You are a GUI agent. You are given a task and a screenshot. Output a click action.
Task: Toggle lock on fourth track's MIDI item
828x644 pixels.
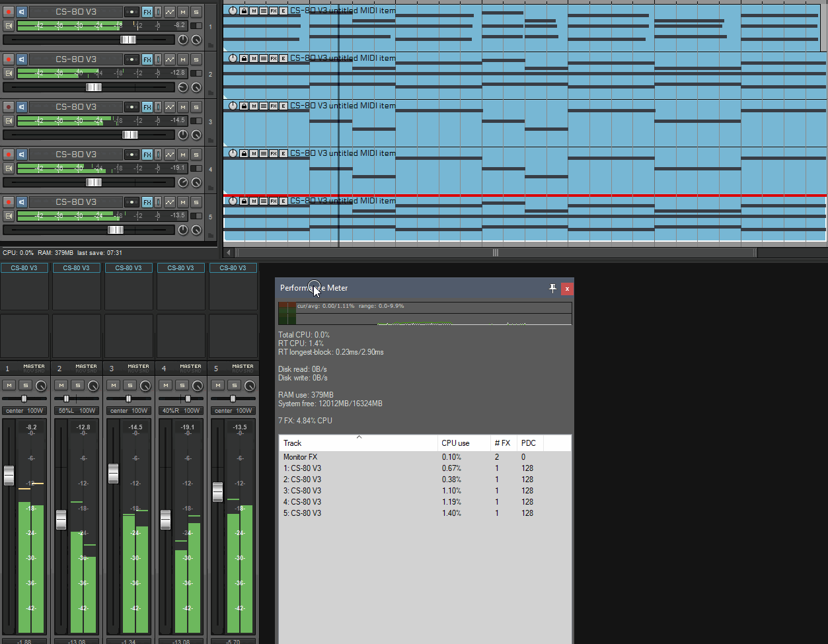244,153
